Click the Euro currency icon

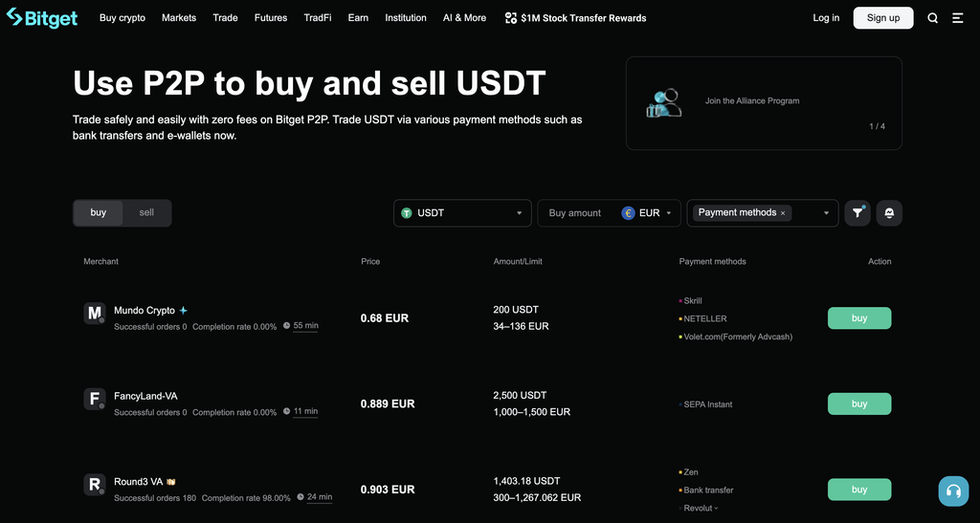point(628,213)
